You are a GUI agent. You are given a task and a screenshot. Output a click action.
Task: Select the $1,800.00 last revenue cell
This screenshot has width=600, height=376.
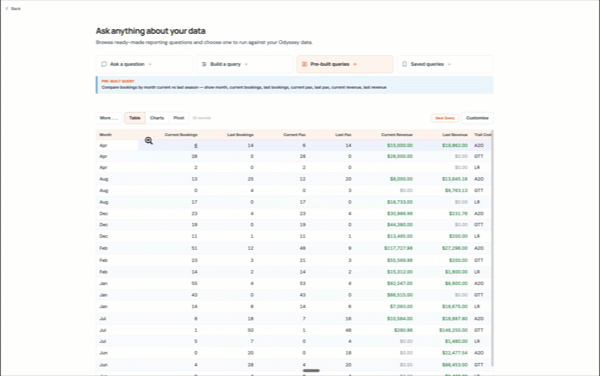(456, 272)
